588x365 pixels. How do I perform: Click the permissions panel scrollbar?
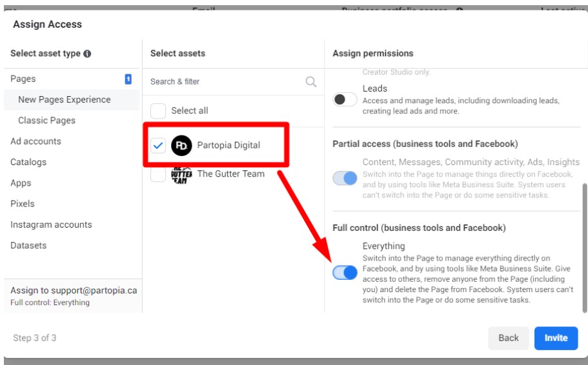tap(585, 248)
